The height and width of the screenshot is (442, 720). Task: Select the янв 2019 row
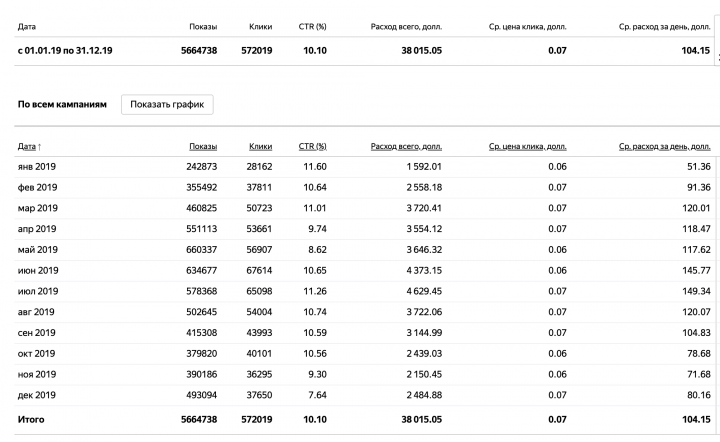point(365,167)
